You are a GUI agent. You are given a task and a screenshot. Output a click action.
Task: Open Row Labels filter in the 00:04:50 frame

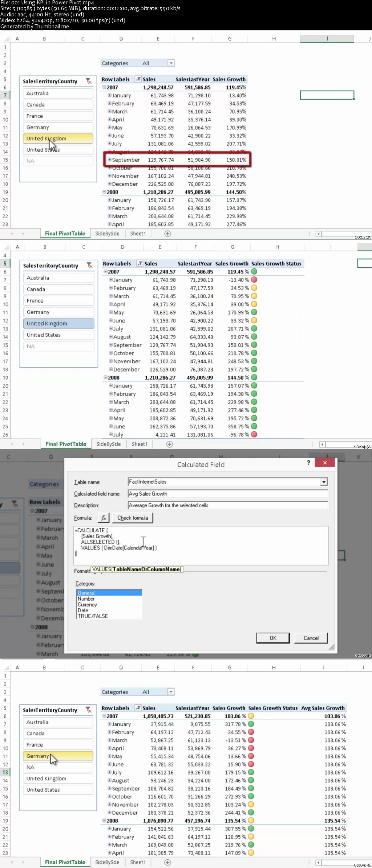[139, 263]
